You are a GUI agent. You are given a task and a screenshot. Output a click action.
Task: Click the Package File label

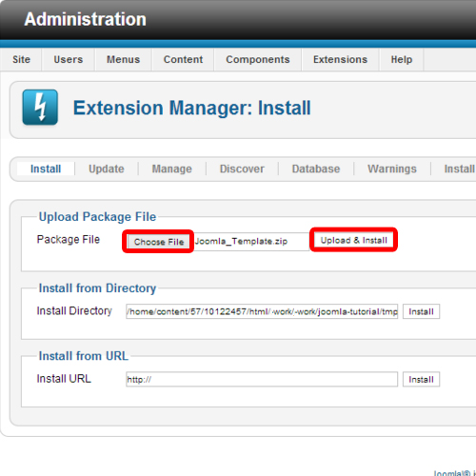[69, 239]
